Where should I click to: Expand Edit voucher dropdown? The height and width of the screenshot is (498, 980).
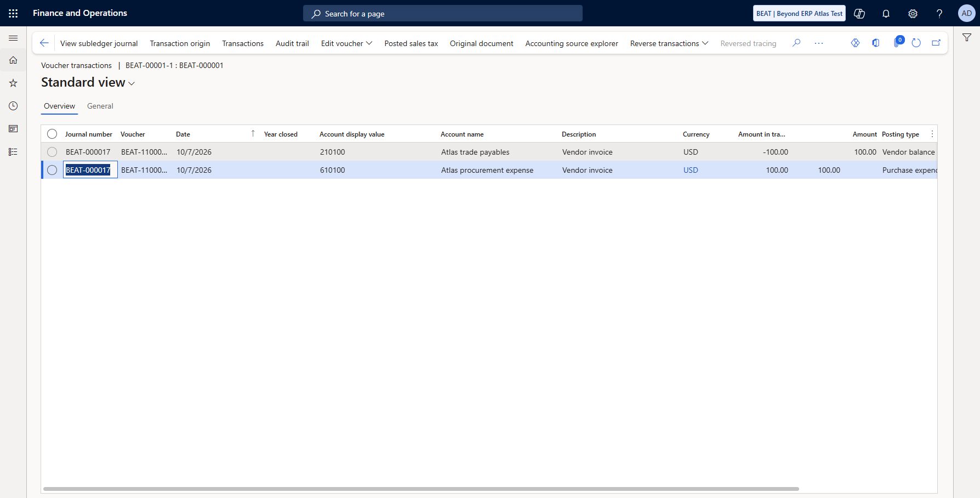[x=346, y=43]
